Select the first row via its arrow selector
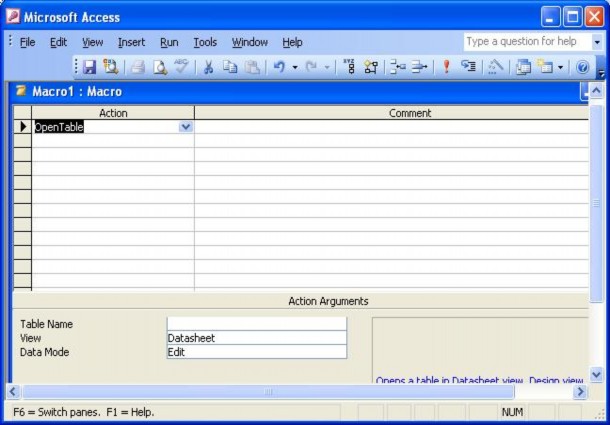This screenshot has width=610, height=425. coord(23,126)
